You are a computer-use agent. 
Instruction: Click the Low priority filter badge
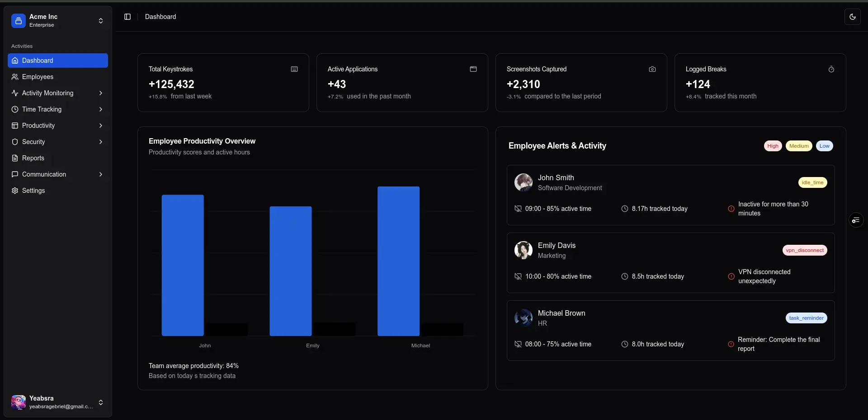(824, 146)
